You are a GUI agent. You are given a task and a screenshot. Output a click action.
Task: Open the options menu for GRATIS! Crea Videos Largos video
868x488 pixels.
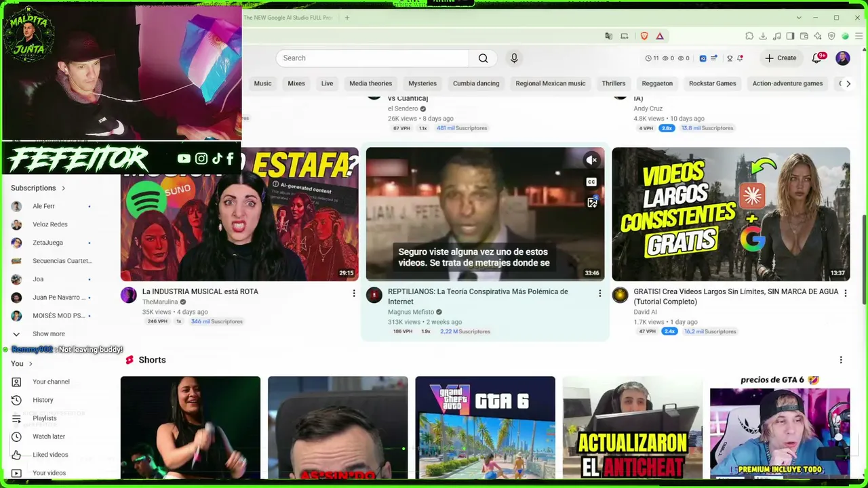[845, 293]
